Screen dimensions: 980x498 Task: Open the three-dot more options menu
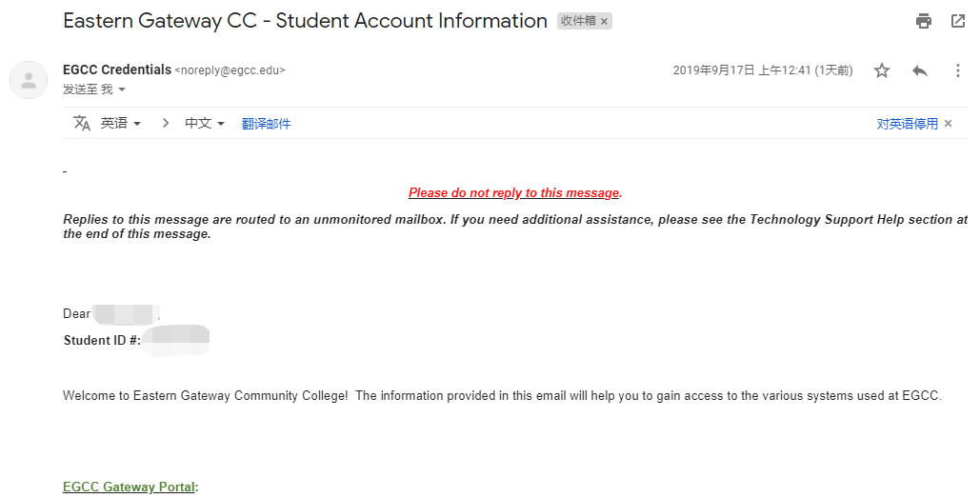(x=957, y=70)
